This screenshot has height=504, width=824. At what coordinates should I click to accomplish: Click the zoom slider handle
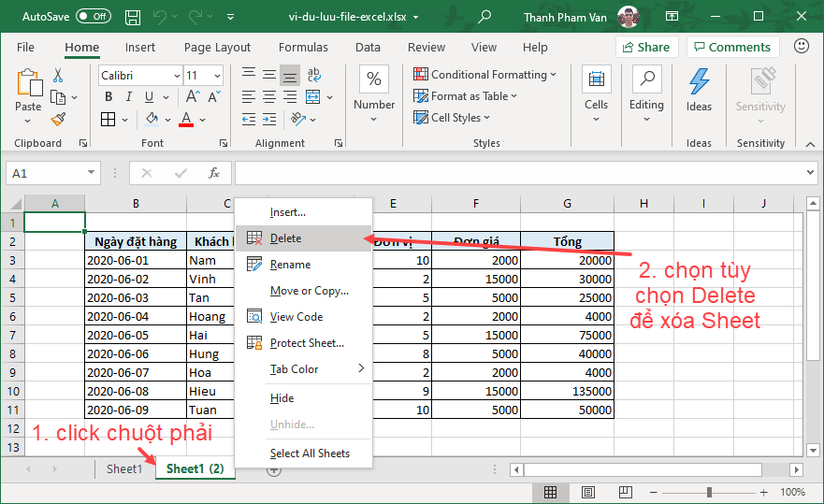709,493
